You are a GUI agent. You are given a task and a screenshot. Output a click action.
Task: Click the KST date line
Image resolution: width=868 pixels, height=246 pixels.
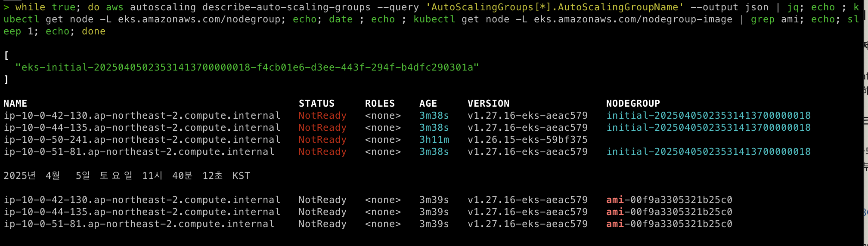(x=127, y=176)
